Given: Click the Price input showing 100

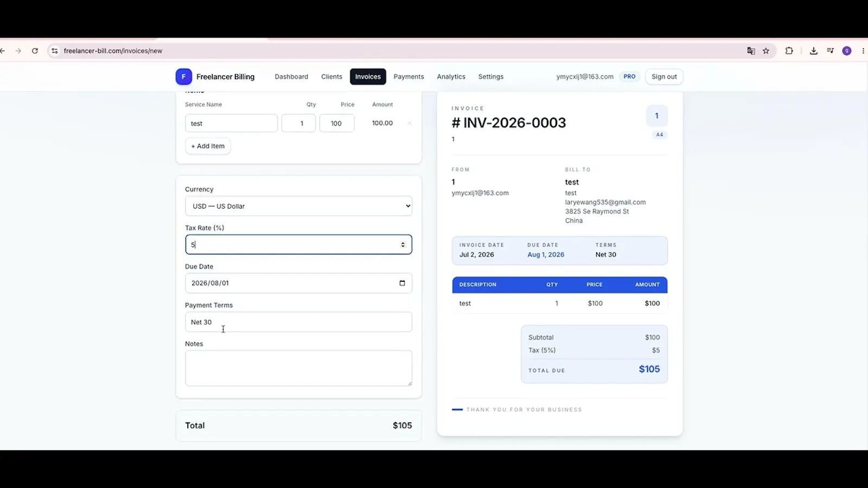Looking at the screenshot, I should pyautogui.click(x=337, y=124).
